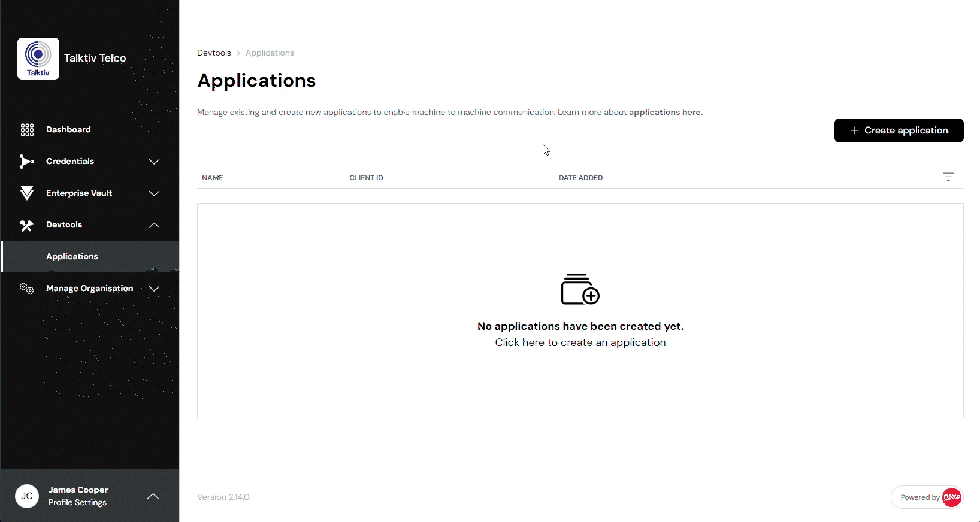The height and width of the screenshot is (522, 980).
Task: Click the Create application button
Action: [899, 130]
